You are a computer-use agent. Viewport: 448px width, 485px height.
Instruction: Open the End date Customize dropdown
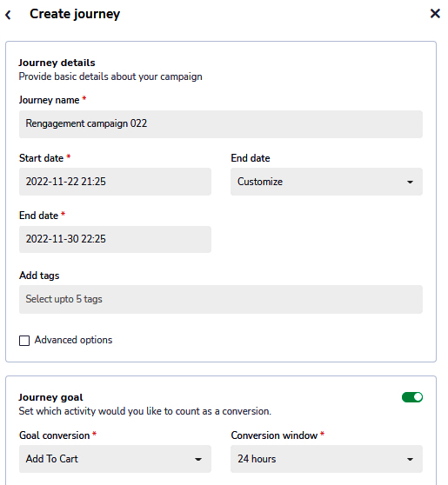coord(326,182)
